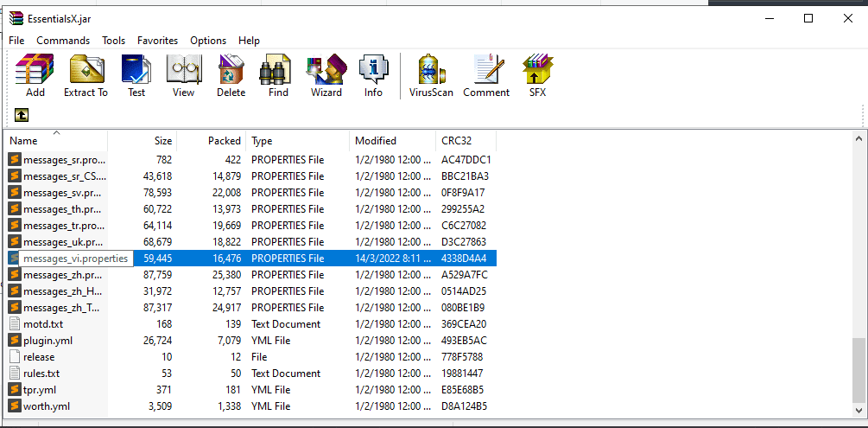Open the Commands menu
Viewport: 868px width, 428px height.
(63, 41)
